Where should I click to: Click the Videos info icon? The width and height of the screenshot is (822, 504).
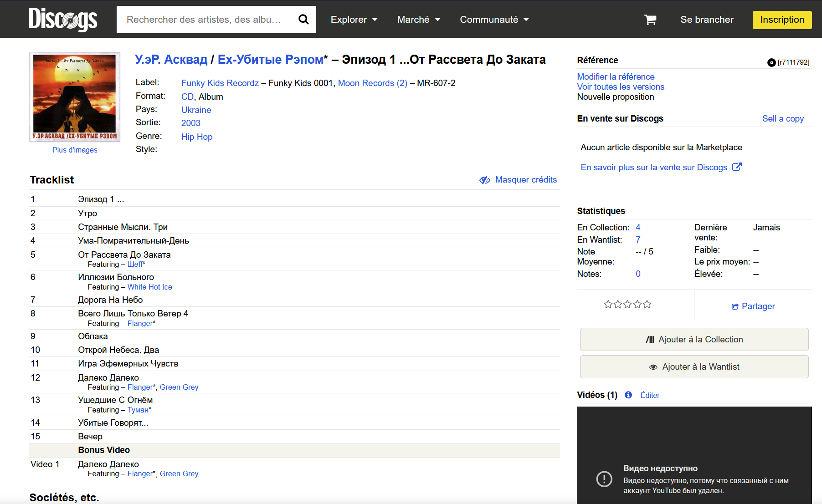(628, 395)
